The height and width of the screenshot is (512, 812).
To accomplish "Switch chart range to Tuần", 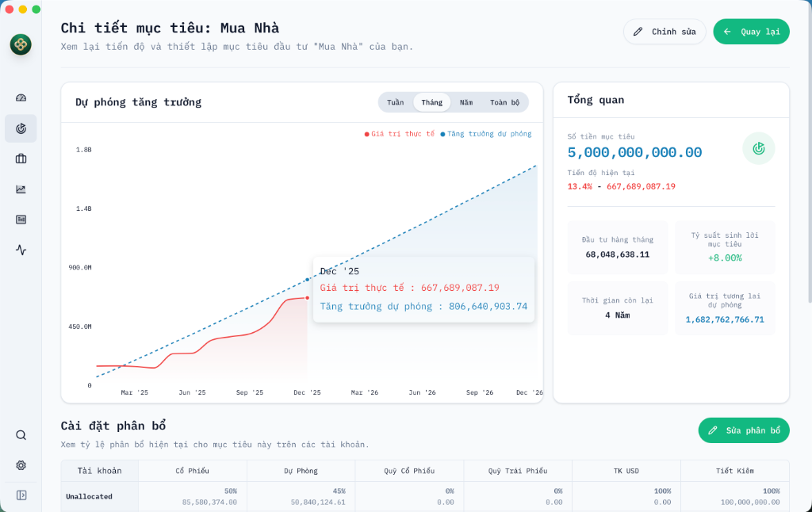I will [x=395, y=102].
